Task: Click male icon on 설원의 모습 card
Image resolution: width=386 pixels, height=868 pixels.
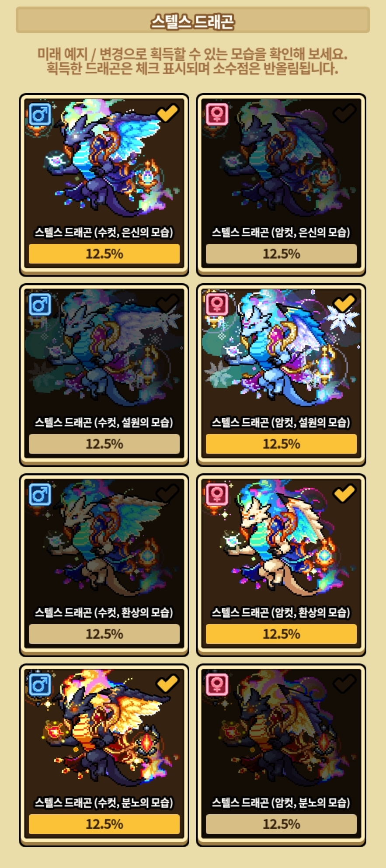Action: [x=40, y=305]
